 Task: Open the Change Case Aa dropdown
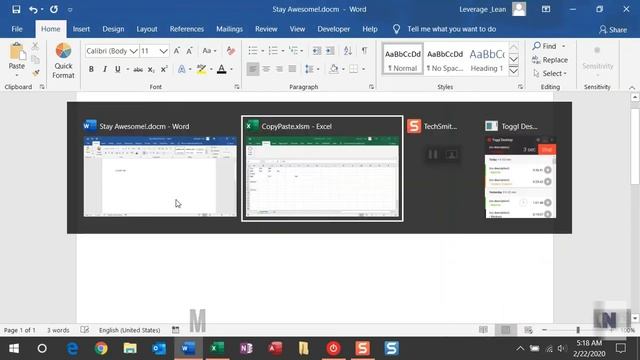[209, 51]
